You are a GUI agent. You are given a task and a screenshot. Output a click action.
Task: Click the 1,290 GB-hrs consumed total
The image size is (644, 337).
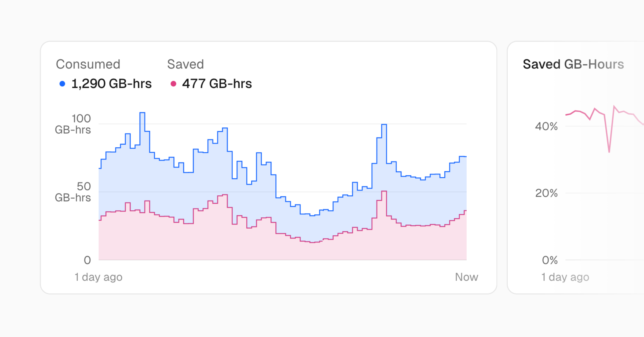(x=111, y=84)
